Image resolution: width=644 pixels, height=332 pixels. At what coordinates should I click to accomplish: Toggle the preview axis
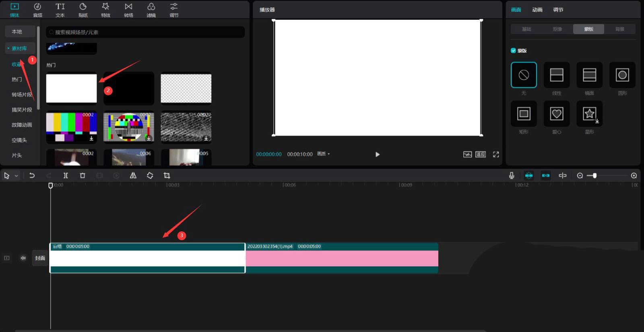pos(563,175)
